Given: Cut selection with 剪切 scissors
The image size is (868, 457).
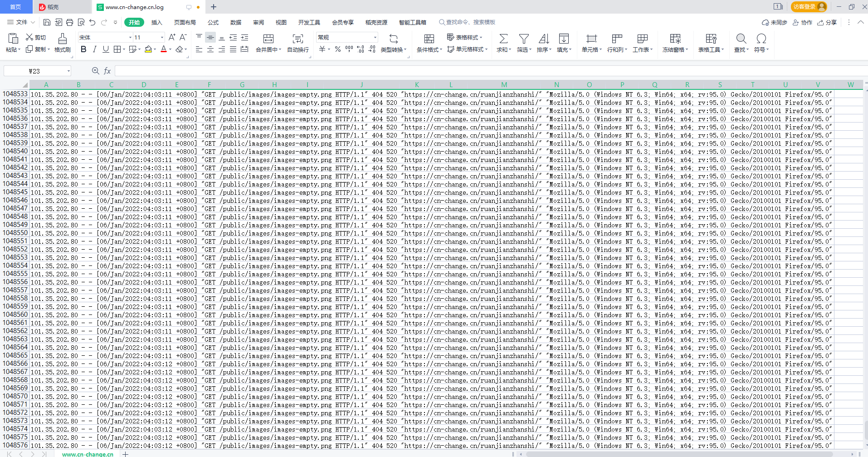Looking at the screenshot, I should tap(36, 37).
